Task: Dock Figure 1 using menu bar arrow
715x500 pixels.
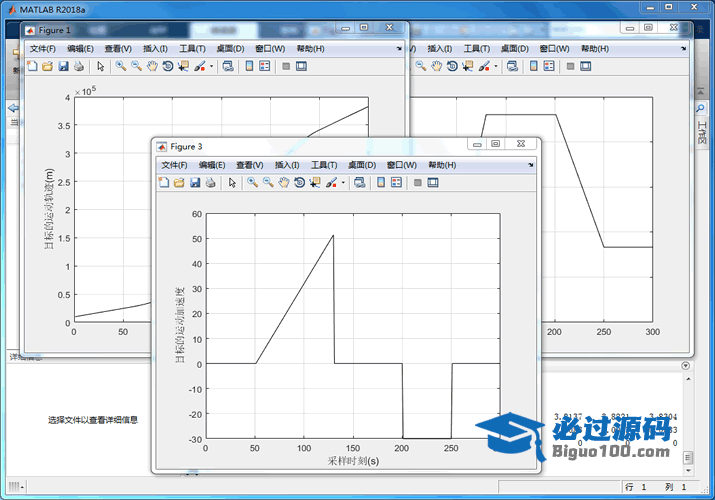Action: [399, 49]
